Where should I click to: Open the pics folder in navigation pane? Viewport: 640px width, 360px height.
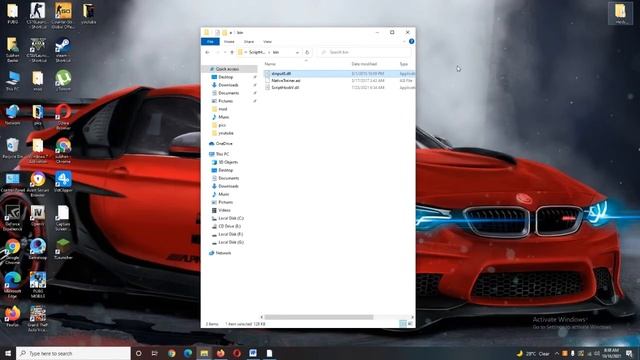[x=222, y=125]
